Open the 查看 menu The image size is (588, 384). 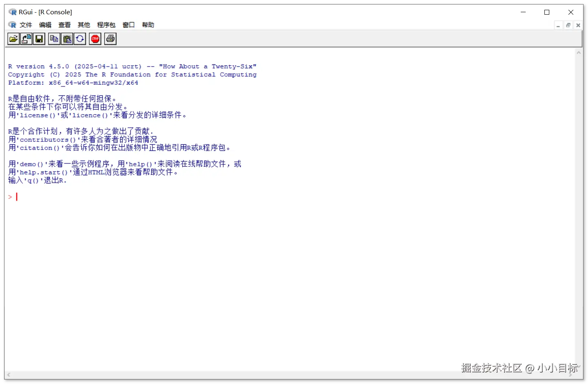coord(64,25)
